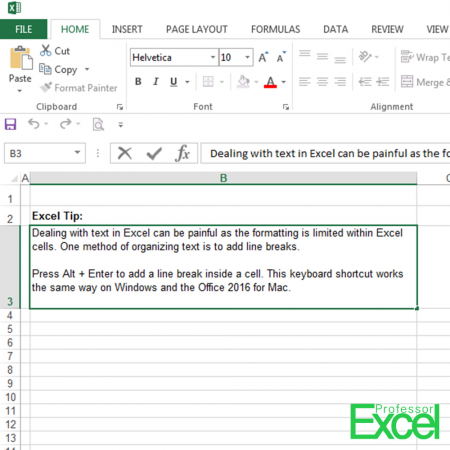Click the Format Painter tool
The image size is (450, 450).
click(79, 88)
